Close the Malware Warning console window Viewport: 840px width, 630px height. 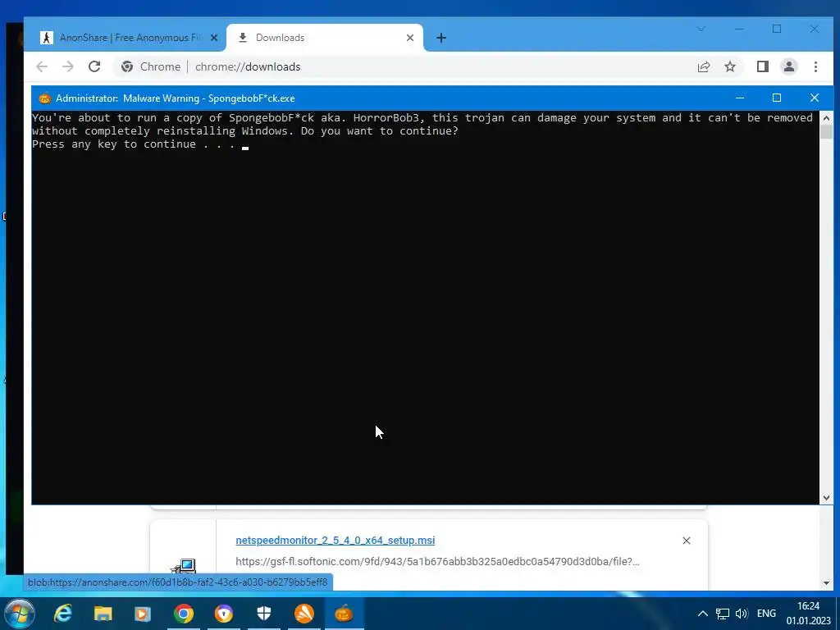coord(815,98)
